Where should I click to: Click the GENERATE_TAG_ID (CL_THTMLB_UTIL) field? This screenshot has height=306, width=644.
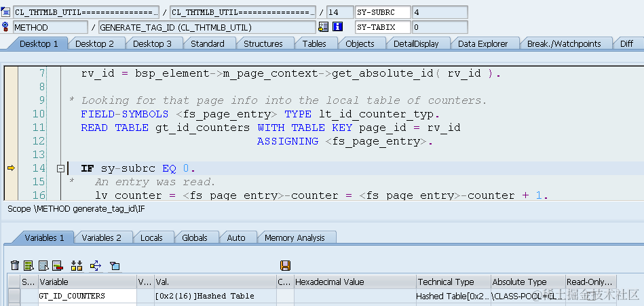coord(207,27)
